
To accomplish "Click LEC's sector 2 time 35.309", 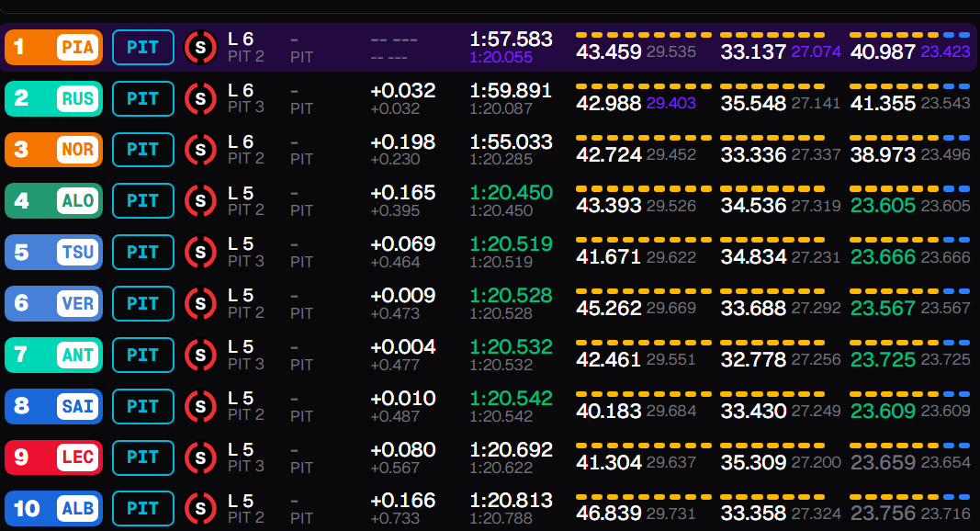I will [753, 462].
